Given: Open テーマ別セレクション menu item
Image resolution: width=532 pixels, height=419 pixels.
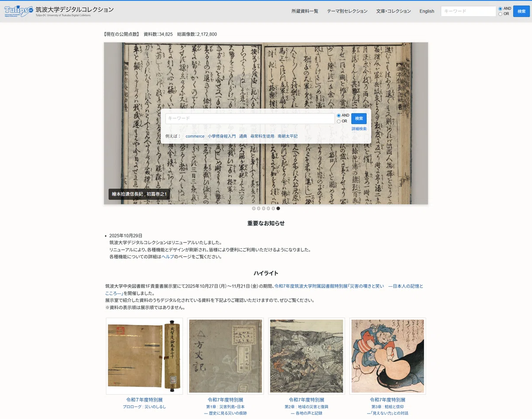Looking at the screenshot, I should (x=347, y=11).
